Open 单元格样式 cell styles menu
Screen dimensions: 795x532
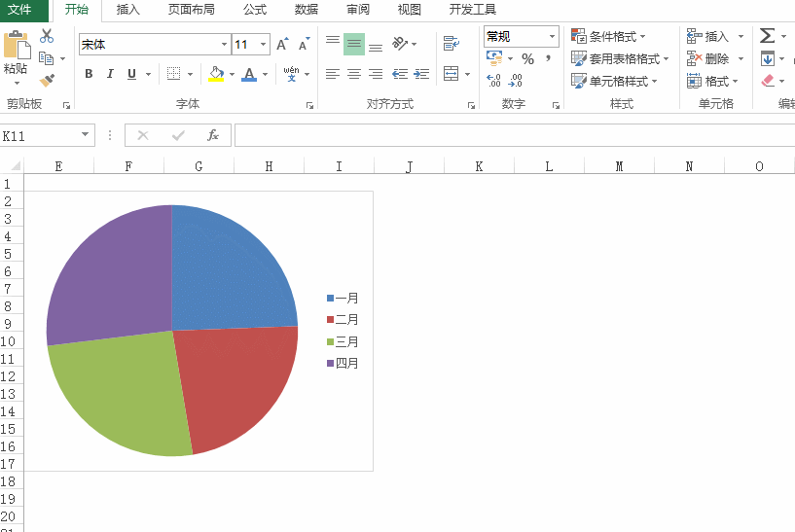click(614, 81)
